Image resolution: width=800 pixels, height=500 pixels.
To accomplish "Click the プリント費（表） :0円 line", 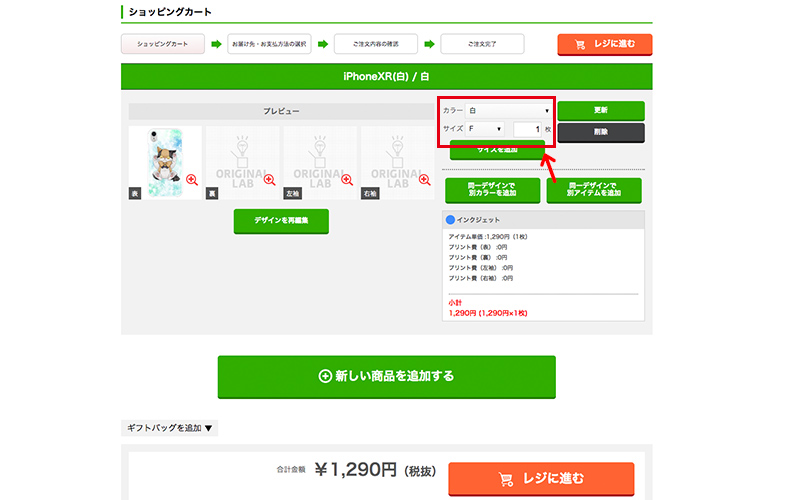I will (478, 247).
